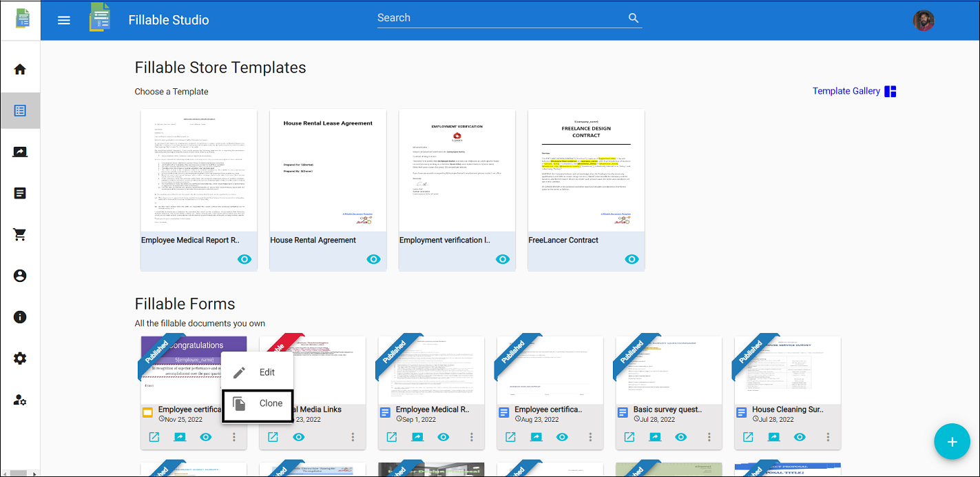
Task: Share the Basic survey quest.. form
Action: (x=655, y=437)
